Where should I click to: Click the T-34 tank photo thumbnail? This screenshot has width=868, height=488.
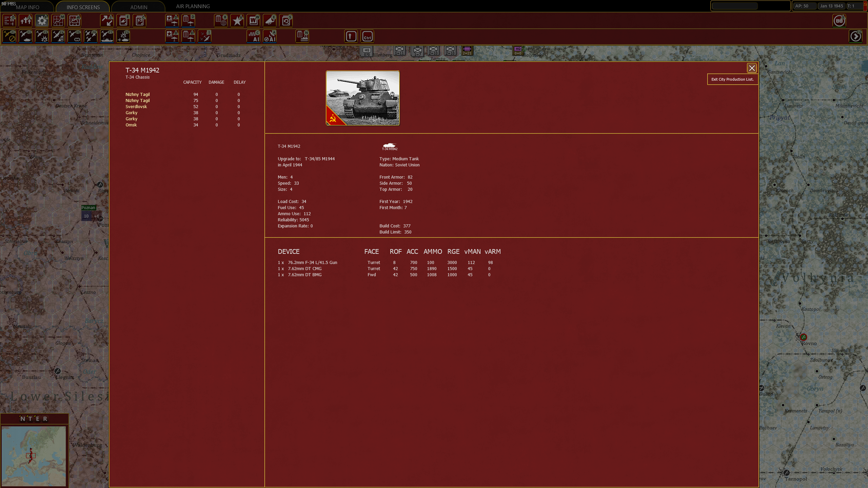click(362, 98)
